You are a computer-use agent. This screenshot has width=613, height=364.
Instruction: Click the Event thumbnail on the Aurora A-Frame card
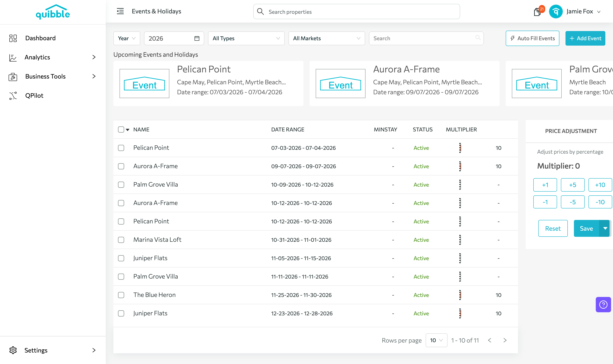[341, 83]
